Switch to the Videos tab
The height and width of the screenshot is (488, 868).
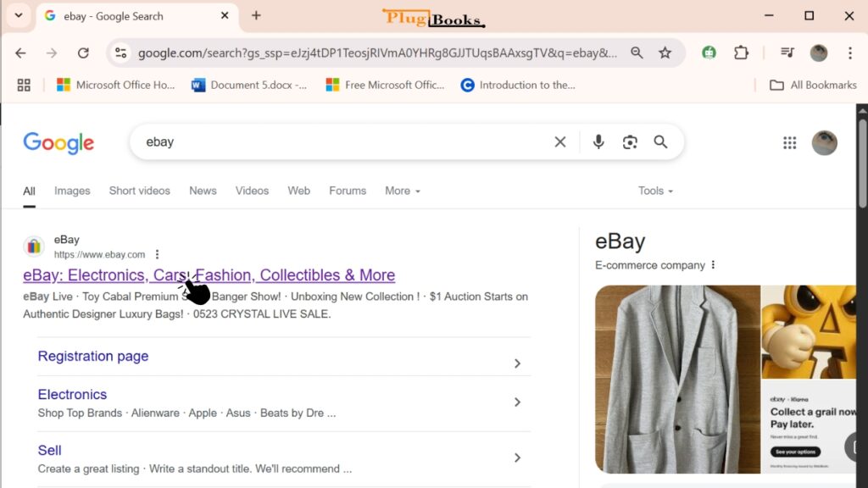[252, 191]
